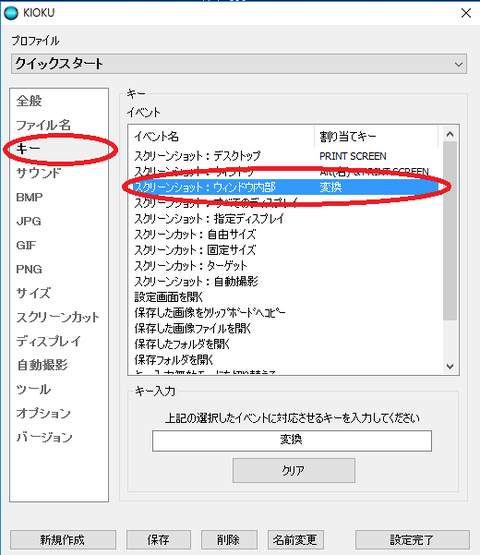Image resolution: width=480 pixels, height=555 pixels.
Task: Select GIF in the settings list
Action: [x=26, y=245]
